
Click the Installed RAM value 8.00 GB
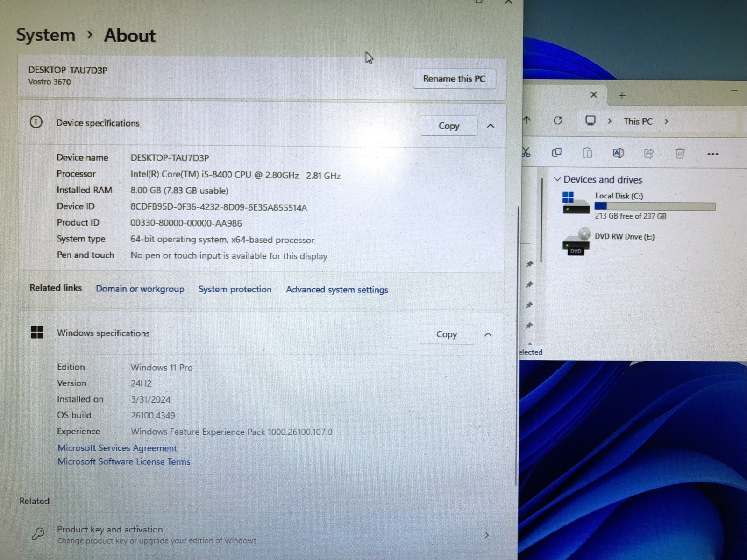click(179, 191)
